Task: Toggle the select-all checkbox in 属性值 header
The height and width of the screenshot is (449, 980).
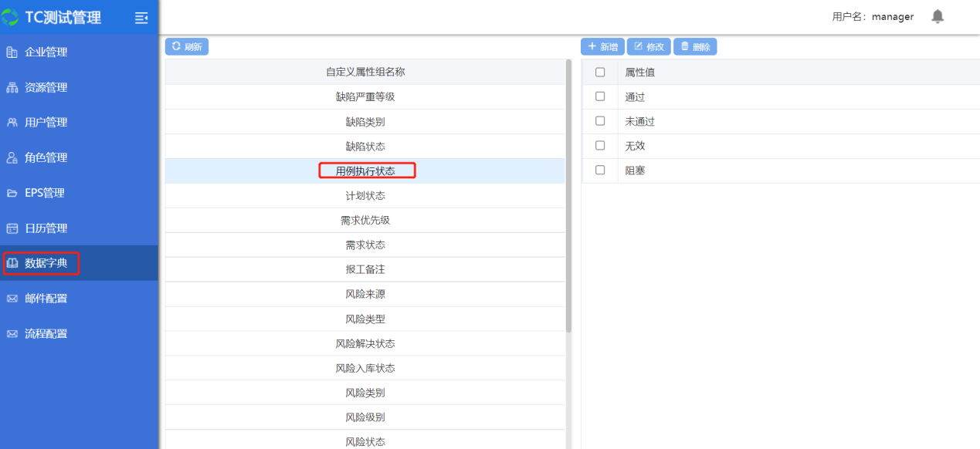Action: (600, 72)
